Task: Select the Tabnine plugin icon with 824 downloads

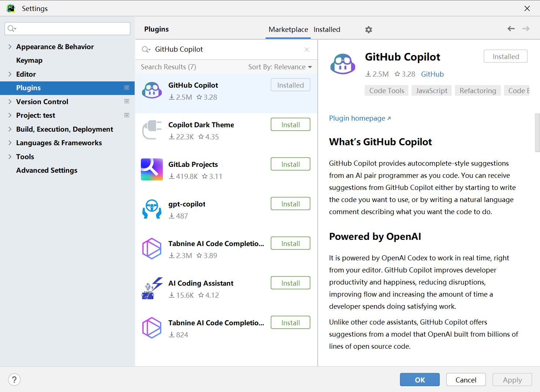Action: coord(152,328)
